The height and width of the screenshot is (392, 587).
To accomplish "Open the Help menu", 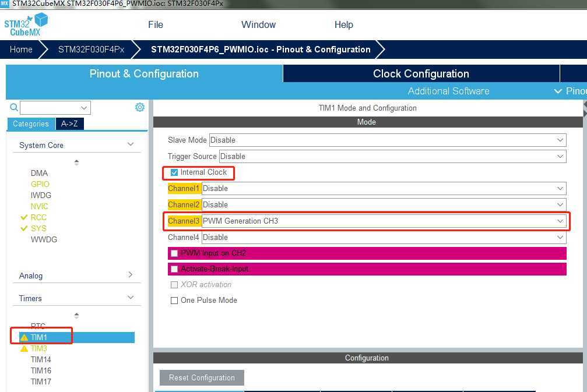I will click(344, 24).
